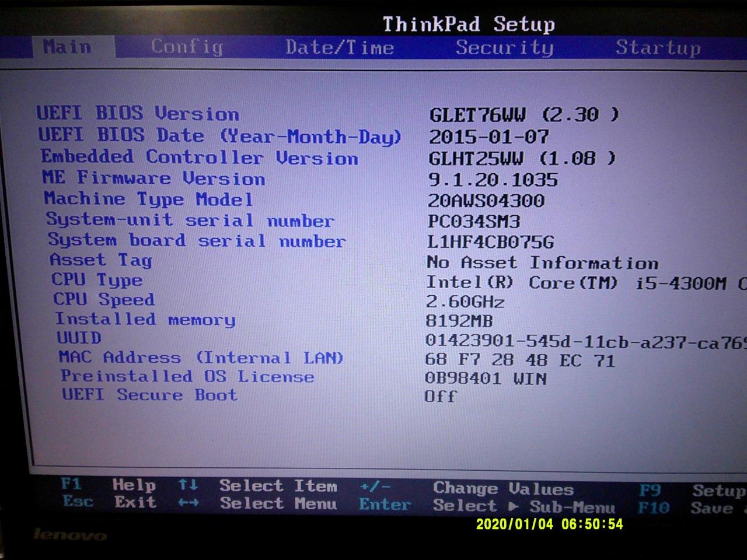Screen dimensions: 747x560
Task: Click the board serial L1HF4CB075G
Action: click(x=490, y=242)
